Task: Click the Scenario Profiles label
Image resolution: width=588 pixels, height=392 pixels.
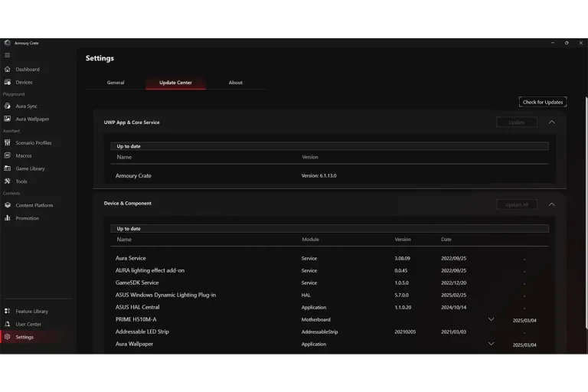Action: [34, 143]
